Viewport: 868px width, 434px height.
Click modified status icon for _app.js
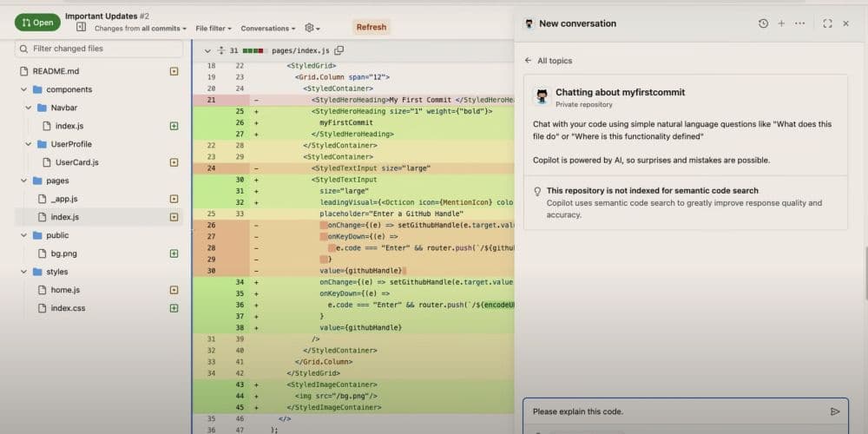coord(174,199)
